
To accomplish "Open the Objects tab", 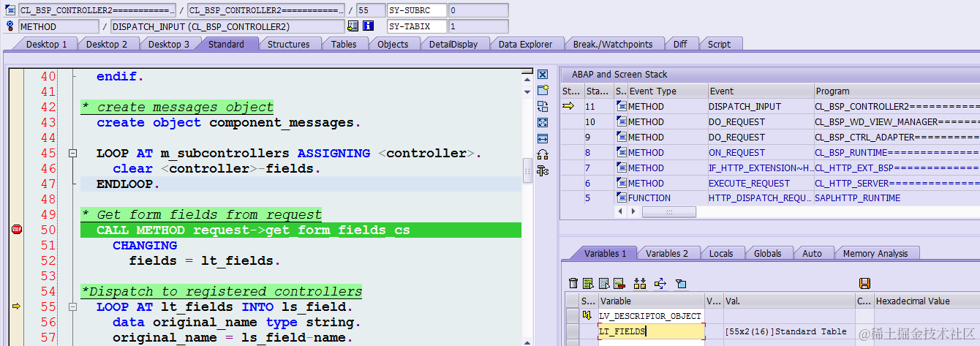I will click(x=393, y=44).
